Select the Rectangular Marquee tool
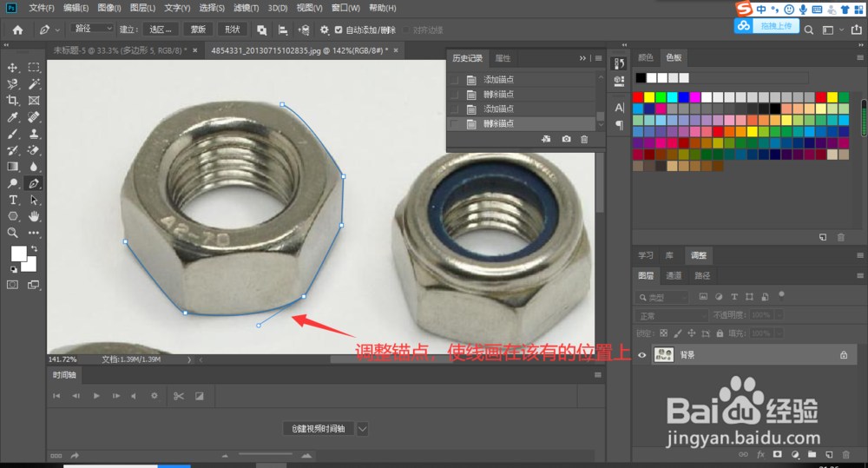 coord(34,68)
